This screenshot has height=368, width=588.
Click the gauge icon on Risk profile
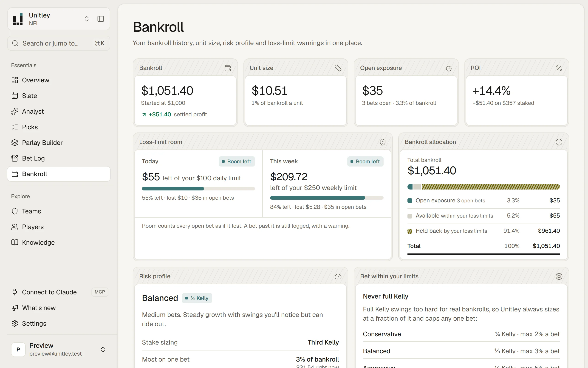pos(338,276)
